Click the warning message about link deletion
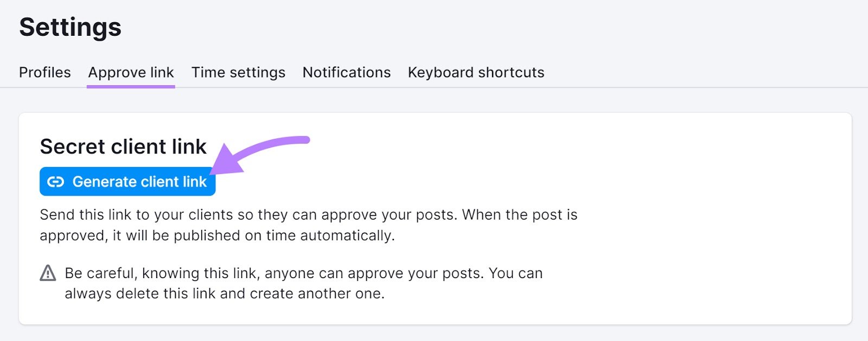Image resolution: width=868 pixels, height=341 pixels. pyautogui.click(x=303, y=283)
